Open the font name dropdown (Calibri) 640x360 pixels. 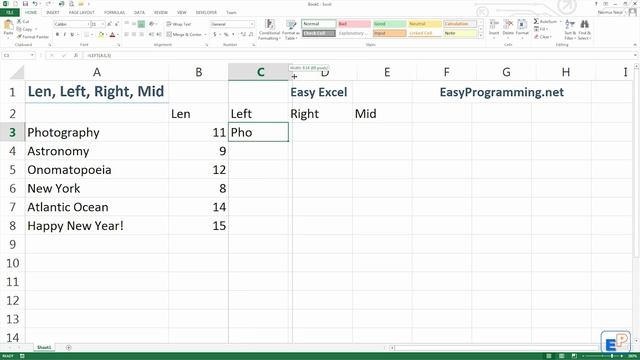tap(88, 24)
